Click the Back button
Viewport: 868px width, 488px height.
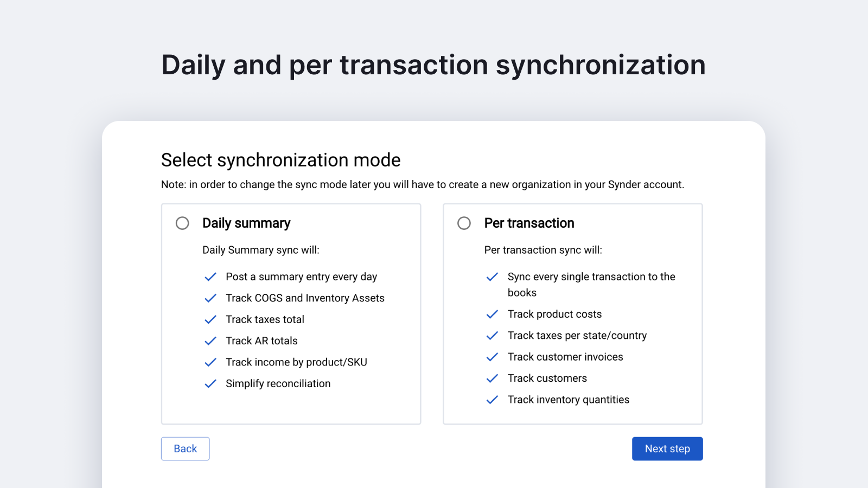tap(185, 448)
